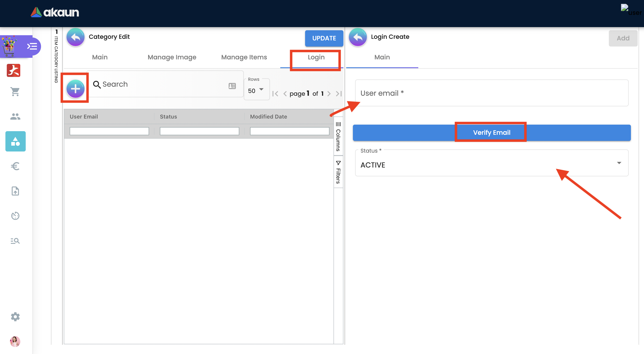Switch to the Manage Image tab
This screenshot has width=644, height=354.
click(172, 57)
